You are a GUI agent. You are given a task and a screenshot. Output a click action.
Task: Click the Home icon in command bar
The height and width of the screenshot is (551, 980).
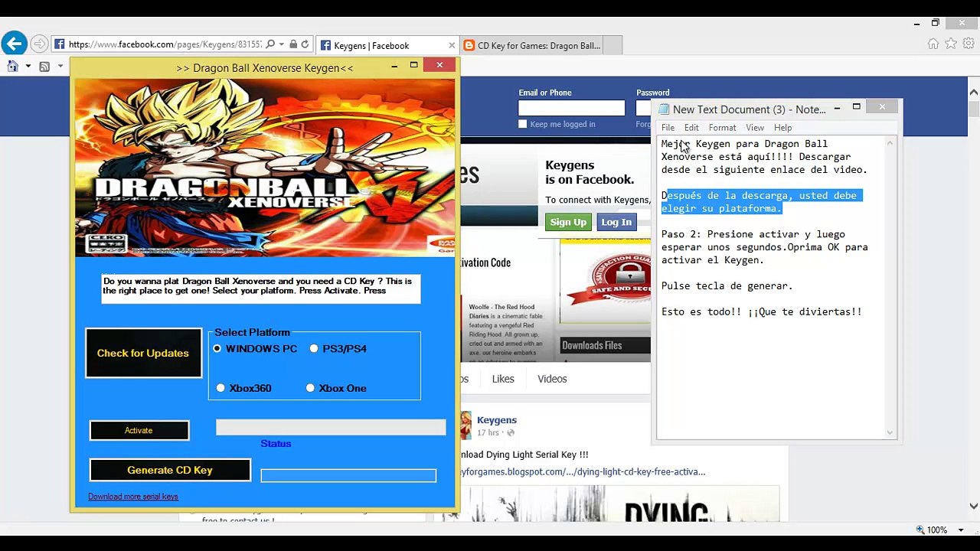[x=12, y=67]
